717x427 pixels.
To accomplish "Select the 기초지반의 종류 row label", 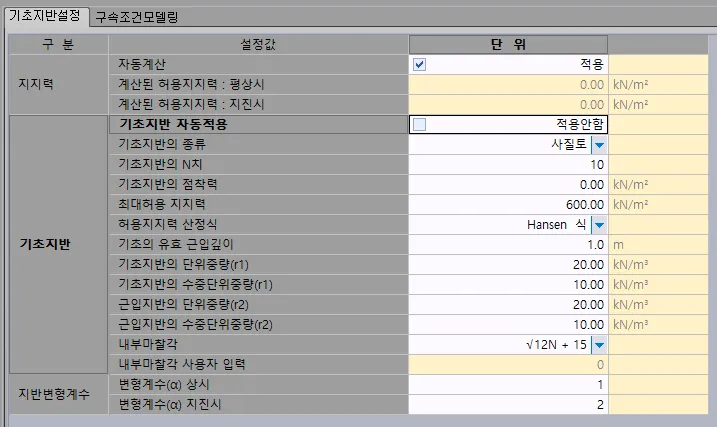I will [x=258, y=144].
